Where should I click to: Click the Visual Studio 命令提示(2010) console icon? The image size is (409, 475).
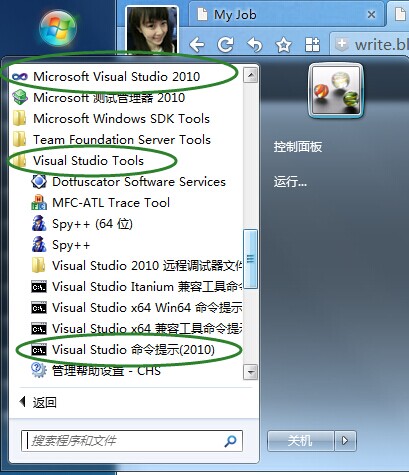(x=39, y=350)
